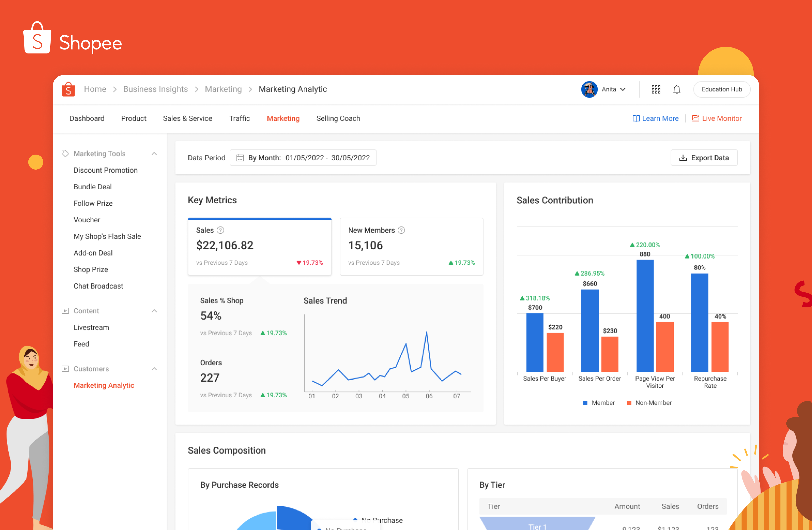Open the apps grid icon
This screenshot has height=530, width=812.
[x=656, y=89]
